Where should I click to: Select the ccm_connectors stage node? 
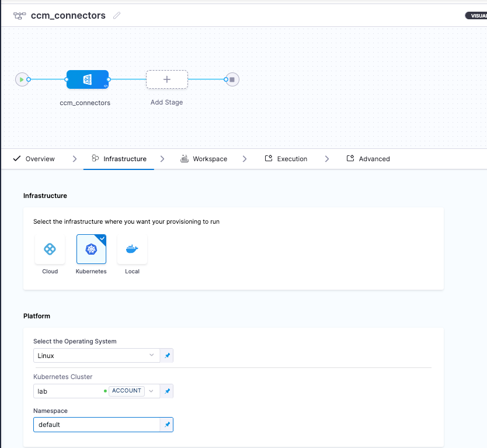pyautogui.click(x=87, y=79)
